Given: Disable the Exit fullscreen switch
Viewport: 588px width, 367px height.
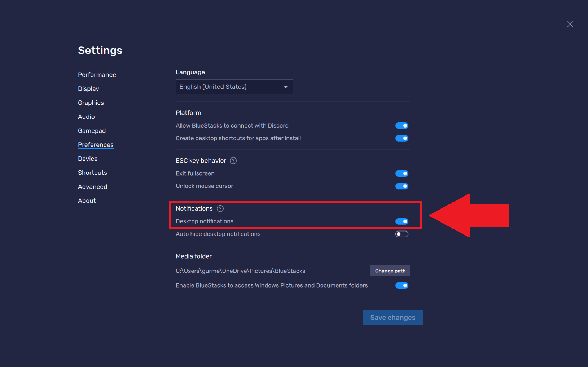Looking at the screenshot, I should click(402, 173).
